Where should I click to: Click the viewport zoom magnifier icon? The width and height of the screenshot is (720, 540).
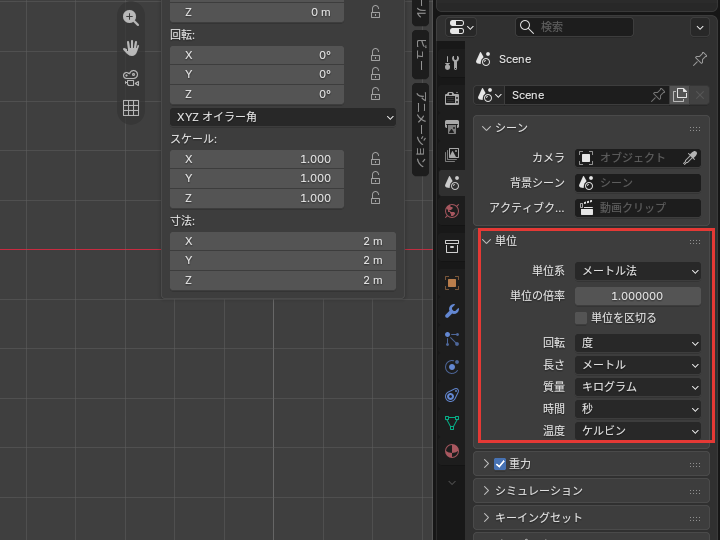click(131, 18)
